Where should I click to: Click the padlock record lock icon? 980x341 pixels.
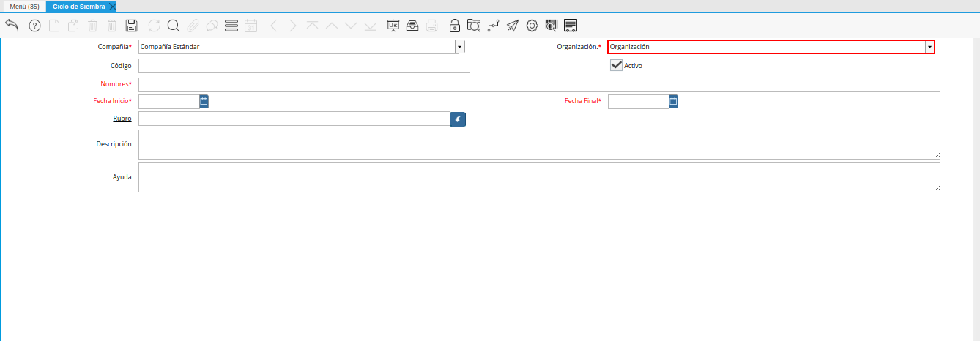[455, 26]
